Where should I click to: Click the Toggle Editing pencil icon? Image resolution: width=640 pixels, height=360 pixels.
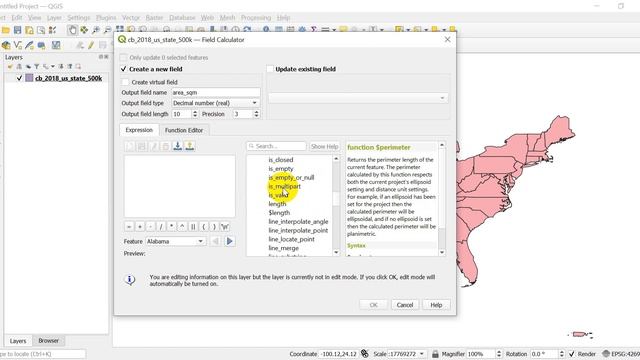click(x=91, y=45)
